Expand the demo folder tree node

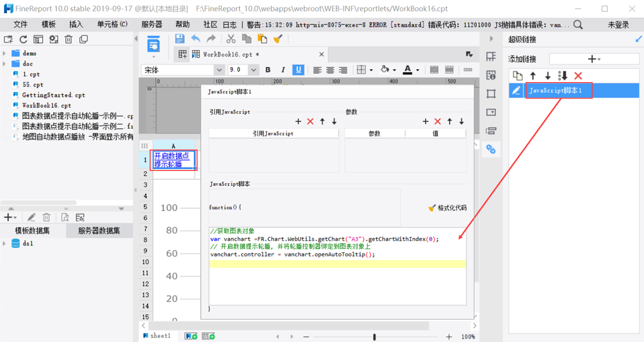point(4,53)
